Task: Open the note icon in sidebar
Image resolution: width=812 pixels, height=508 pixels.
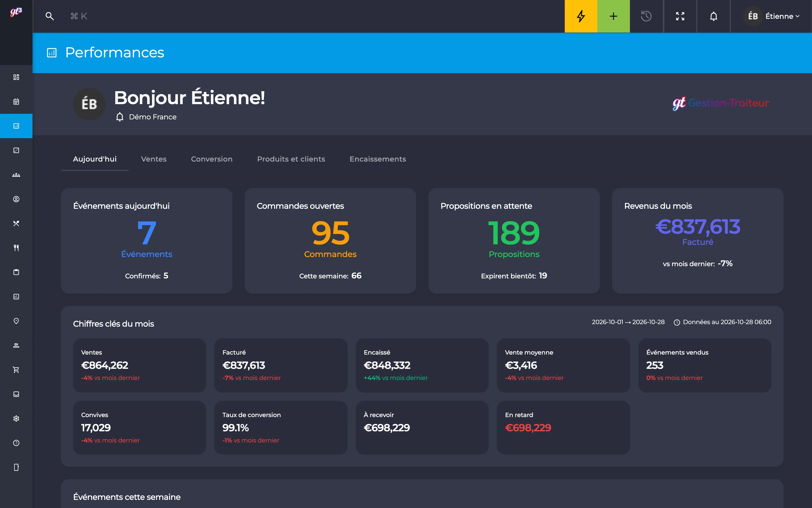Action: coord(16,150)
